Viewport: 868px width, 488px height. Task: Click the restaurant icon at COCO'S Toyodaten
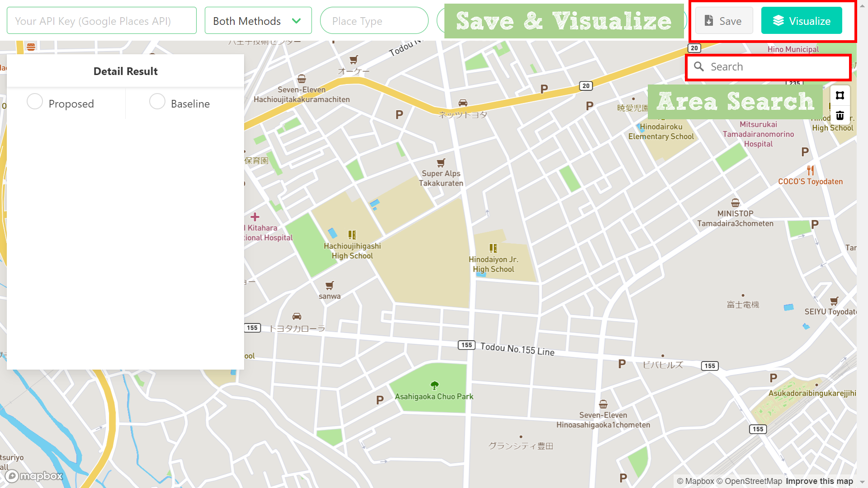click(810, 169)
